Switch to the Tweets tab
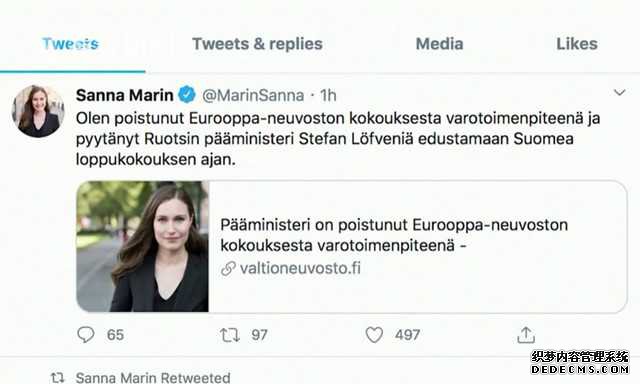Image resolution: width=640 pixels, height=384 pixels. click(x=71, y=44)
